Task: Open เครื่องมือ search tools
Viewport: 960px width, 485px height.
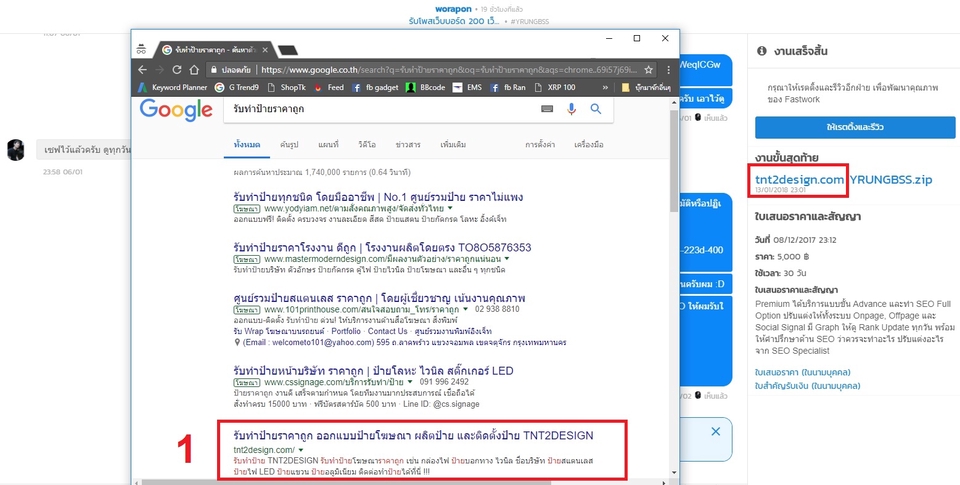Action: click(588, 145)
